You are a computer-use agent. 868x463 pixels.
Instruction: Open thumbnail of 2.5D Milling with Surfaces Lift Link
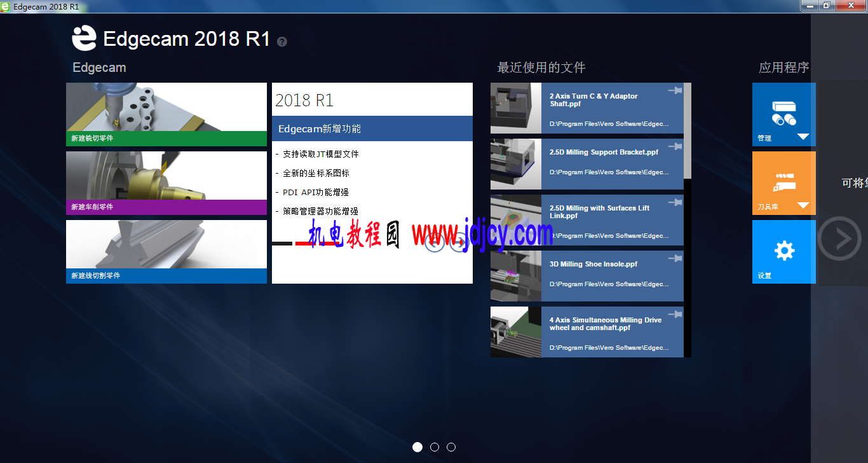click(516, 220)
